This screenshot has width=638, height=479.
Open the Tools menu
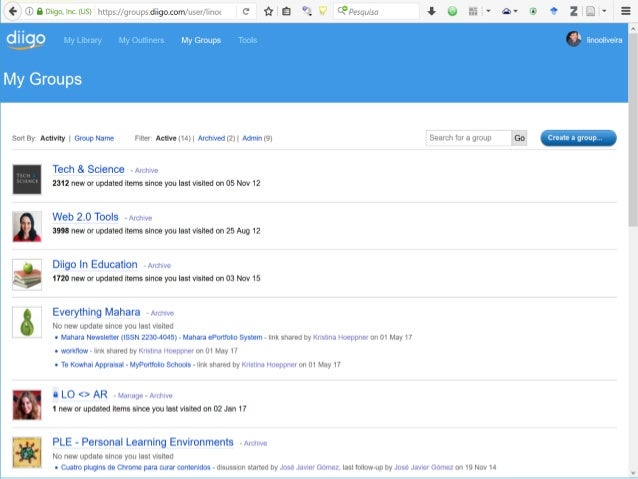(x=247, y=40)
